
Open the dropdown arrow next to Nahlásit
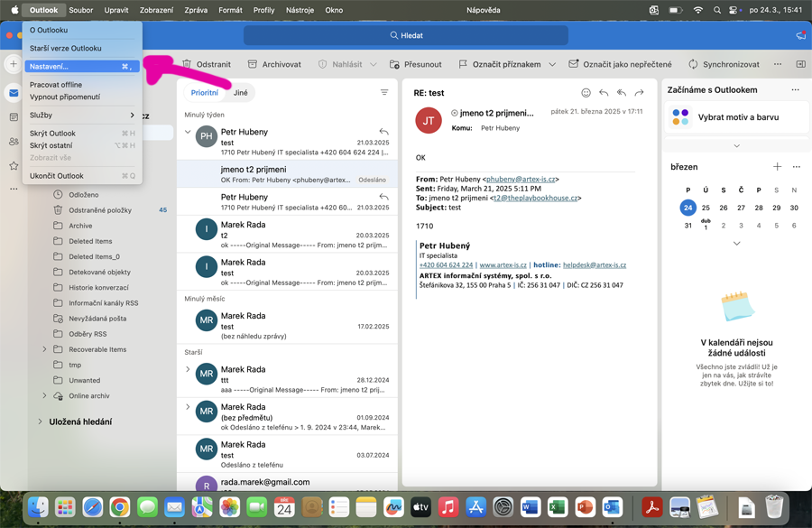point(373,64)
